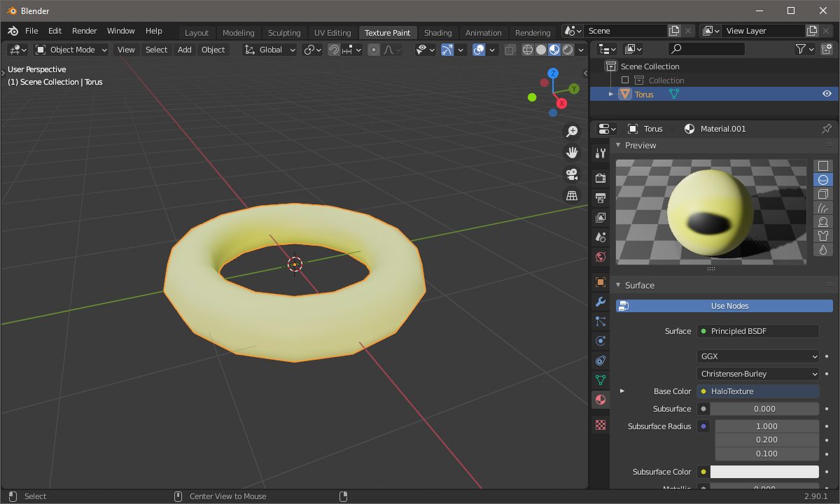This screenshot has width=840, height=504.
Task: Click the Use Nodes button
Action: click(724, 306)
